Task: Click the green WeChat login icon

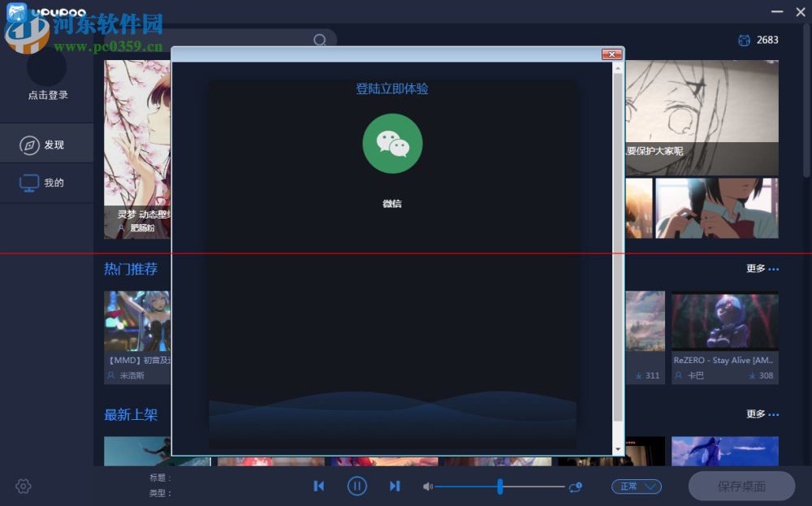Action: tap(392, 144)
